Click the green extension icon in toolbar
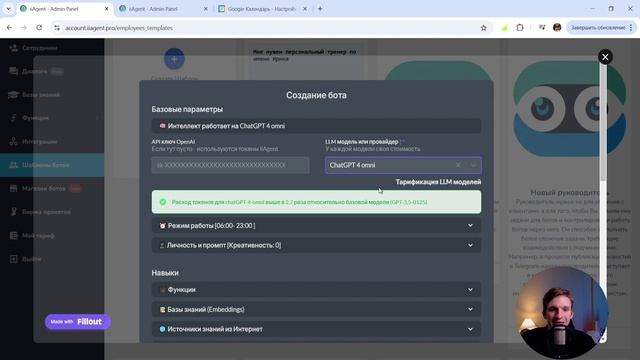Screen dimensions: 640x360 coord(504,28)
